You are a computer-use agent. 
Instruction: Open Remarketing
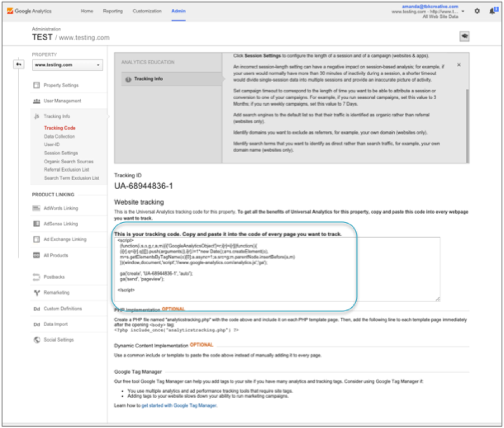(x=57, y=293)
